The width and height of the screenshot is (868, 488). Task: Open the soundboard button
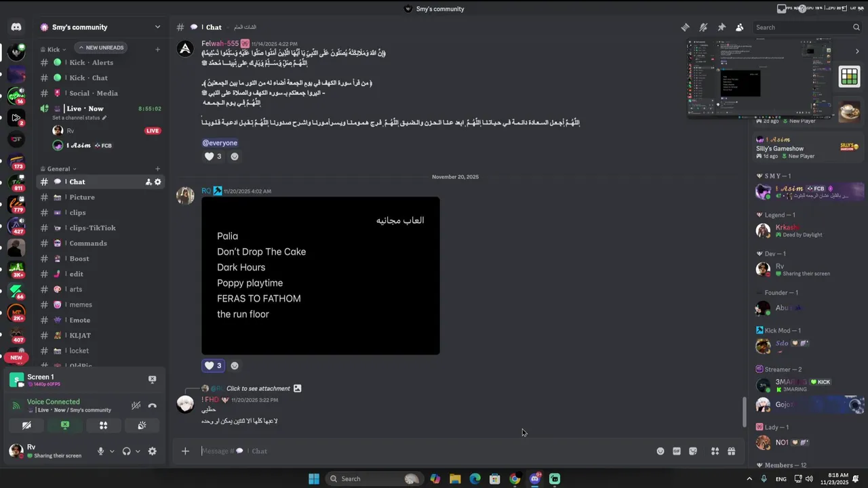pos(142,426)
